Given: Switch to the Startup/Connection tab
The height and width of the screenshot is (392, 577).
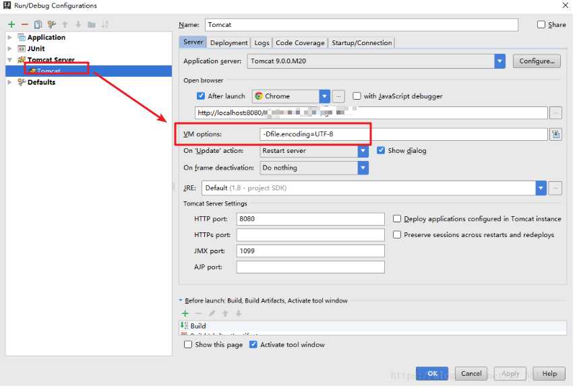Looking at the screenshot, I should pos(362,42).
